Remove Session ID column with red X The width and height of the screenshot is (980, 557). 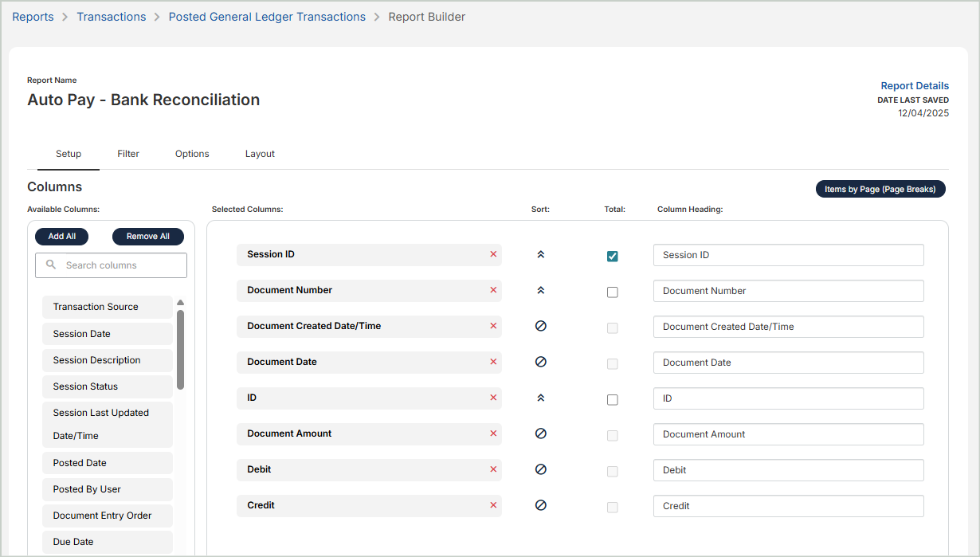(x=493, y=254)
